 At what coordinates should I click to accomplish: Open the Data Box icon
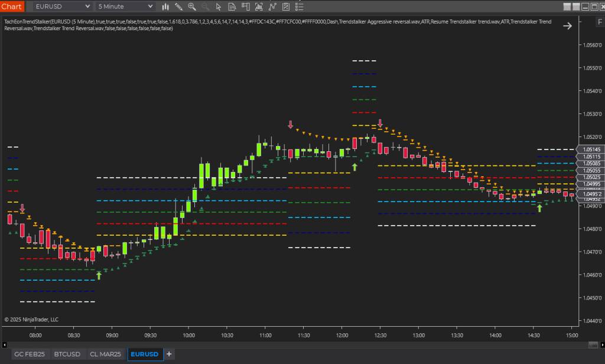[232, 7]
